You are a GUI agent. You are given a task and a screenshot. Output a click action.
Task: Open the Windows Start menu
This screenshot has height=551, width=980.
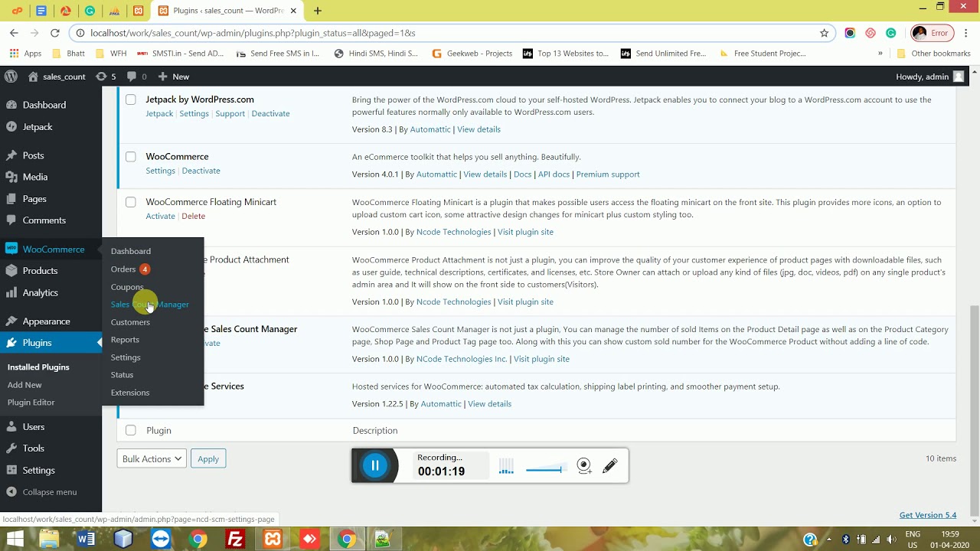pos(15,540)
